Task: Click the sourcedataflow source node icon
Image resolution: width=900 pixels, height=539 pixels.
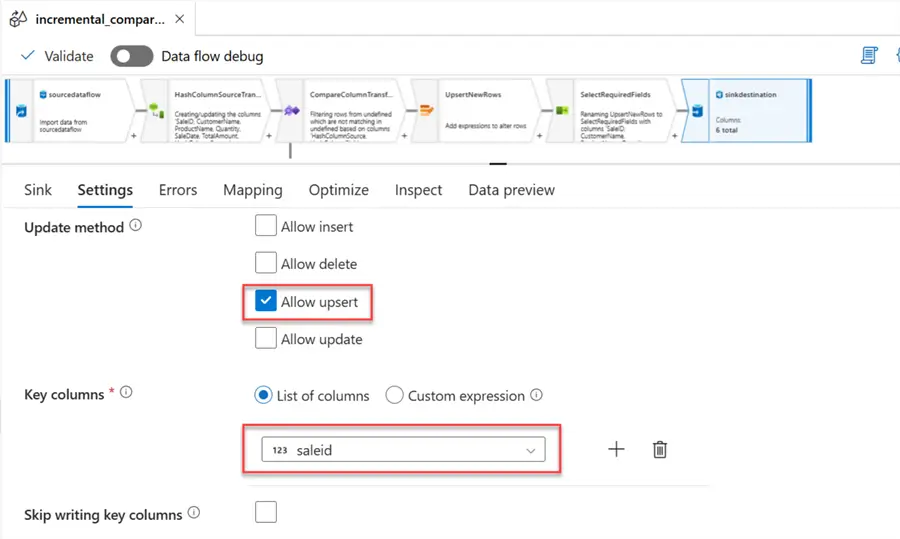Action: click(x=21, y=111)
